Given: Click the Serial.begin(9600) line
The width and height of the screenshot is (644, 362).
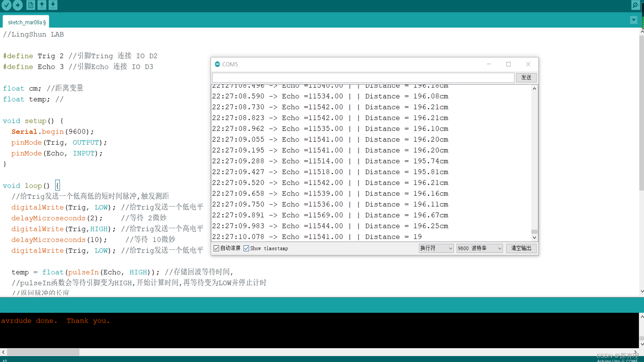Looking at the screenshot, I should [52, 132].
